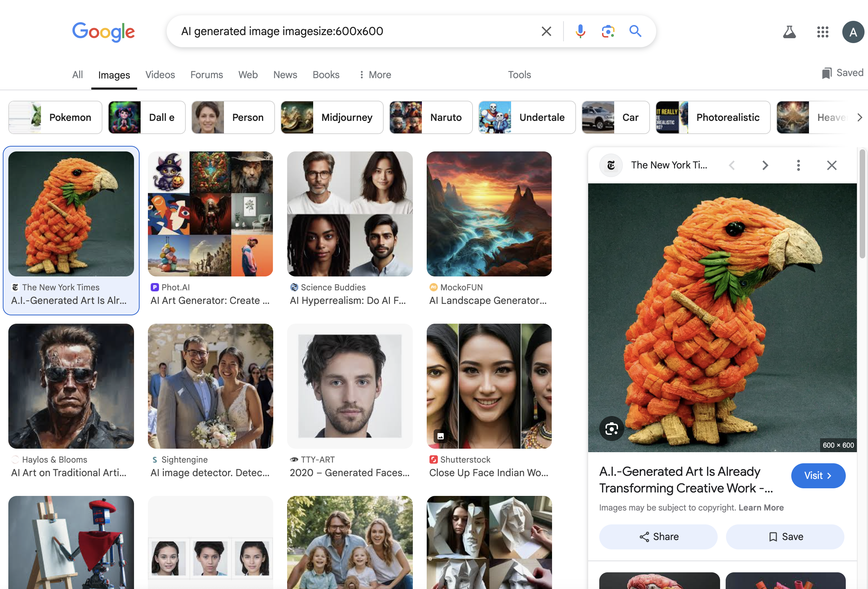Screen dimensions: 868x589
Task: Click the New York Times favicon in preview header
Action: click(x=611, y=165)
